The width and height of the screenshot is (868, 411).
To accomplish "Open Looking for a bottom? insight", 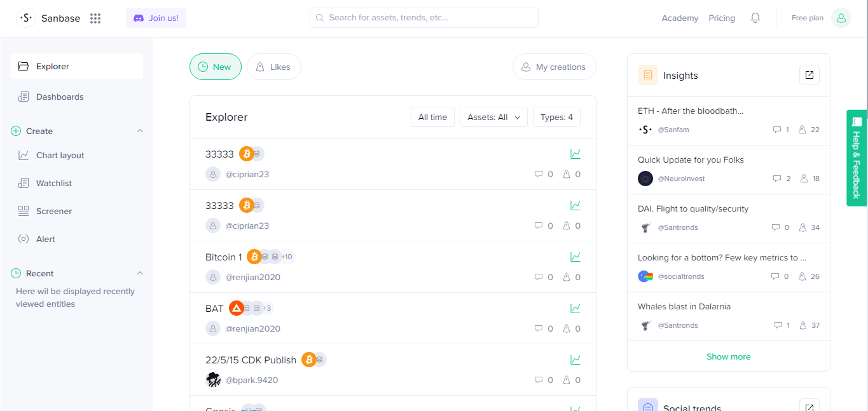I will 722,258.
